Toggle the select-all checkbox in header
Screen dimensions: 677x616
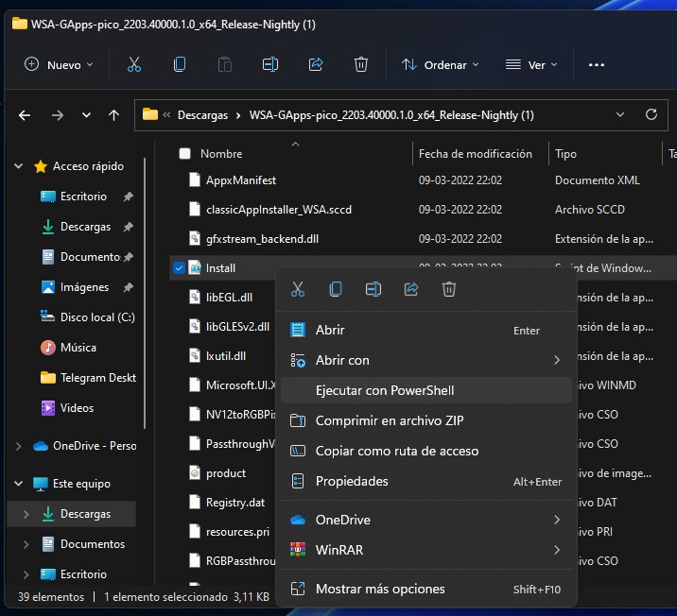185,154
